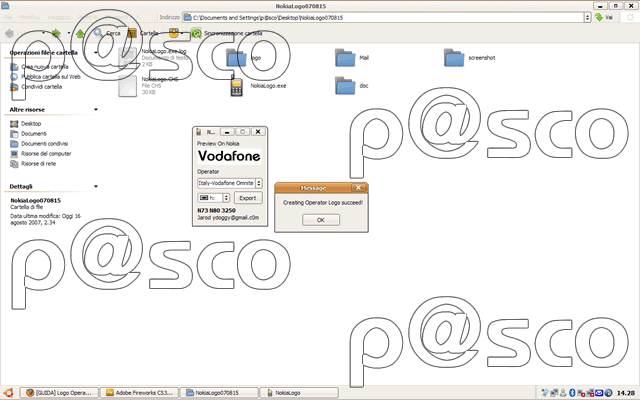Select the NokiaLogo.CHS file icon
This screenshot has height=400, width=640.
[x=127, y=86]
